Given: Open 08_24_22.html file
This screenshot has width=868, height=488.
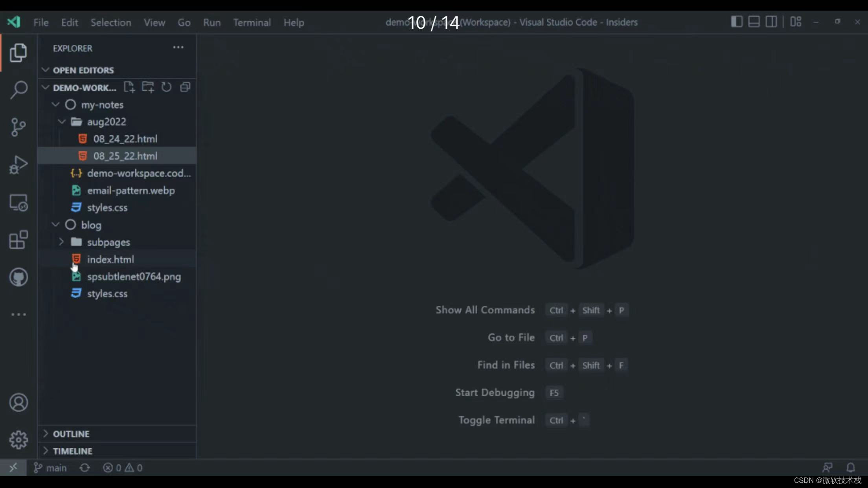Looking at the screenshot, I should pyautogui.click(x=117, y=139).
